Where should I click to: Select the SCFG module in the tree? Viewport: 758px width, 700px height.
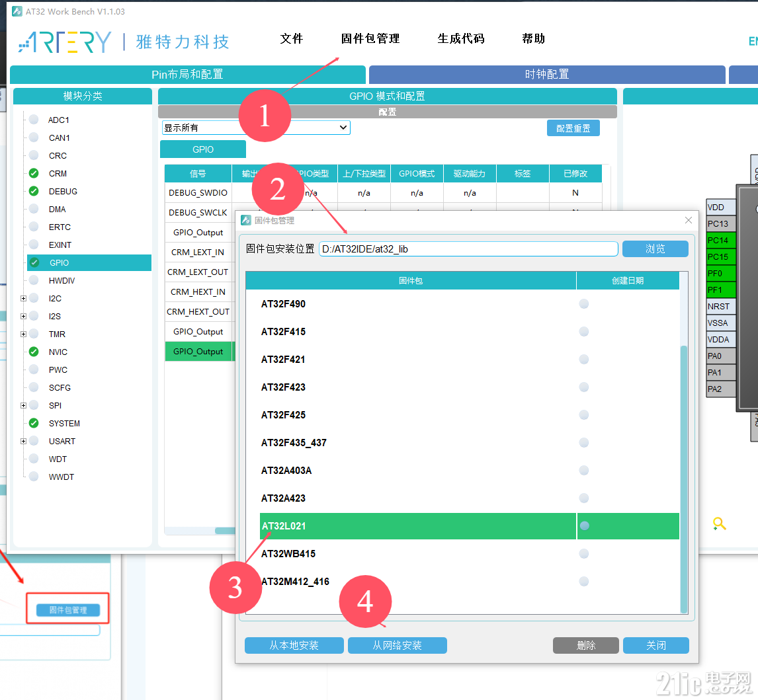(60, 387)
